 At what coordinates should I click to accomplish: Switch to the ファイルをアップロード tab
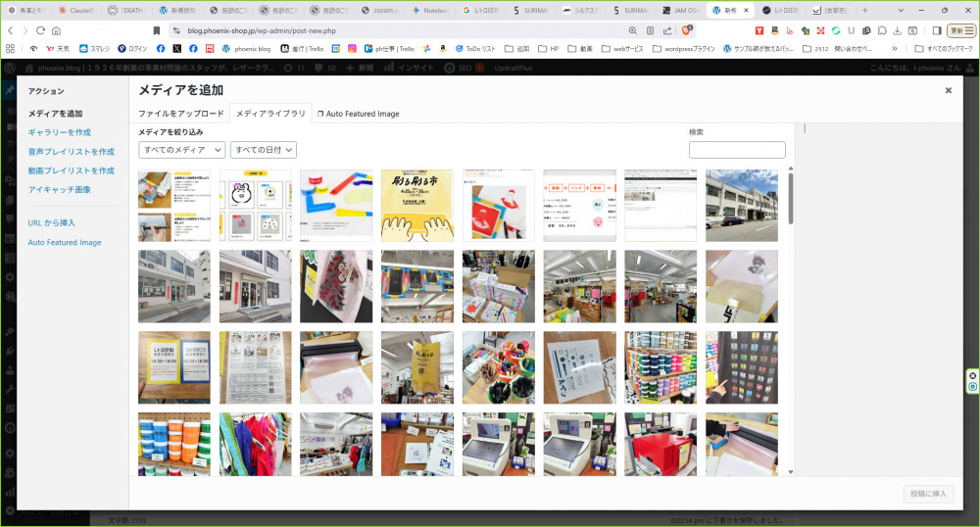pyautogui.click(x=181, y=114)
